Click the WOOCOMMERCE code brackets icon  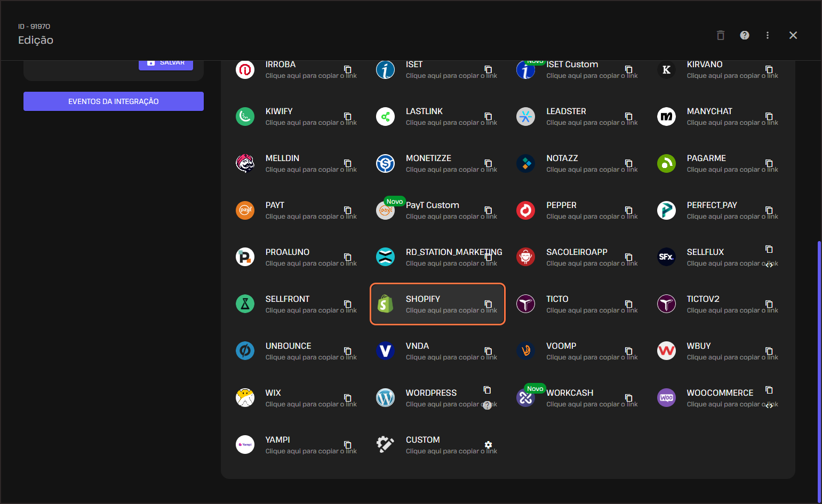point(769,406)
